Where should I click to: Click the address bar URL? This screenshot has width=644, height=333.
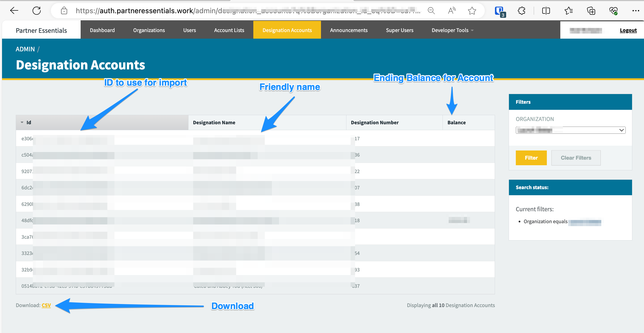[248, 11]
